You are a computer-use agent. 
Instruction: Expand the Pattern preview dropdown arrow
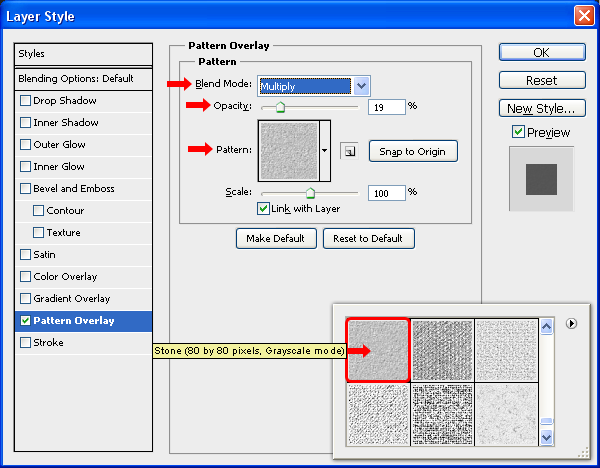tap(325, 151)
